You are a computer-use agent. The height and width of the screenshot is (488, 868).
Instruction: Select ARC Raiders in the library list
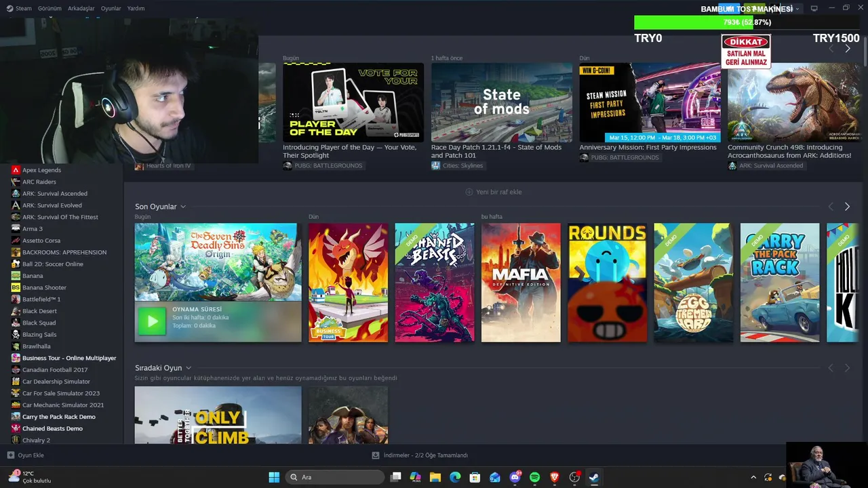pyautogui.click(x=39, y=182)
